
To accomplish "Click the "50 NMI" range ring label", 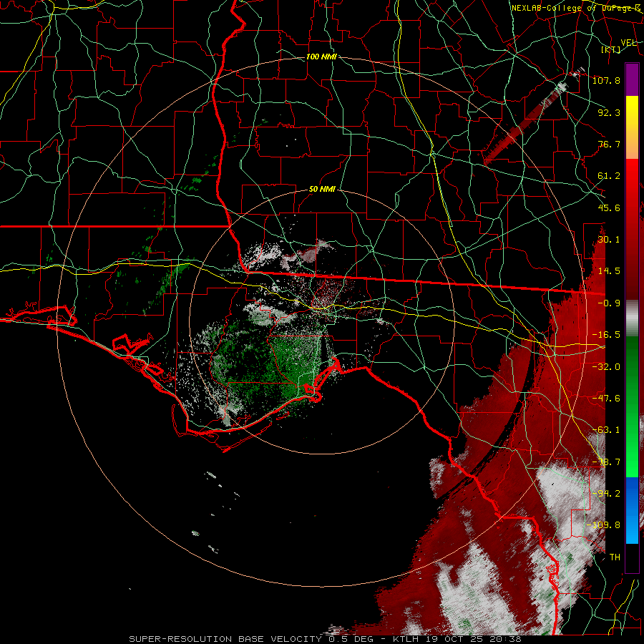I will 322,190.
